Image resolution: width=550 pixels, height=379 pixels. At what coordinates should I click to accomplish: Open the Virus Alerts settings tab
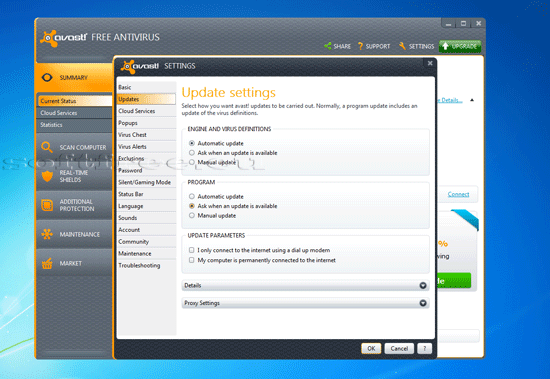(146, 147)
